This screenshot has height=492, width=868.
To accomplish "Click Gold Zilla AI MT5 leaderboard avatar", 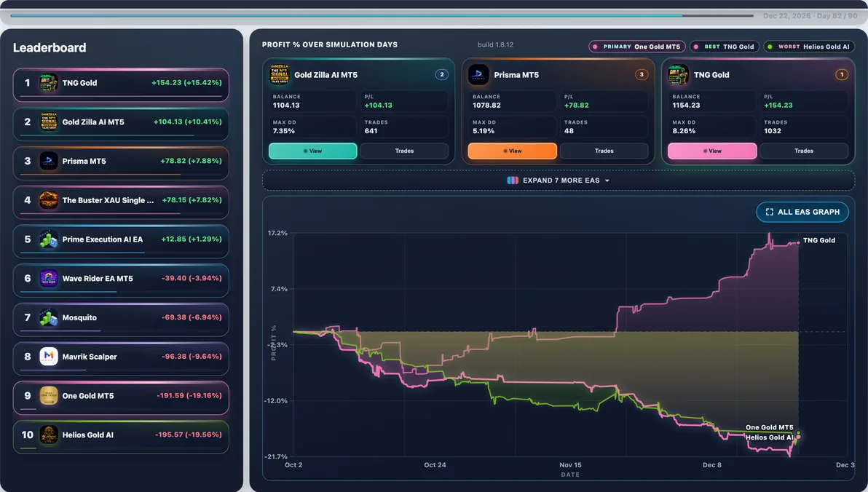I will click(49, 122).
